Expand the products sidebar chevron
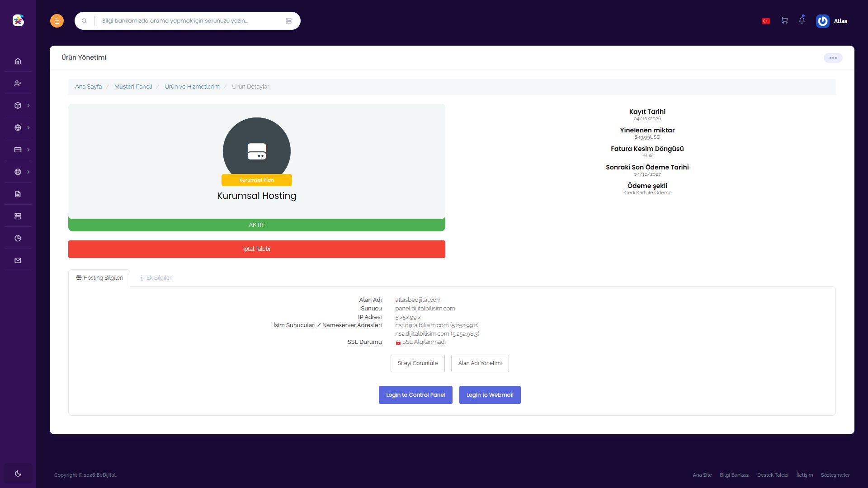 [28, 105]
